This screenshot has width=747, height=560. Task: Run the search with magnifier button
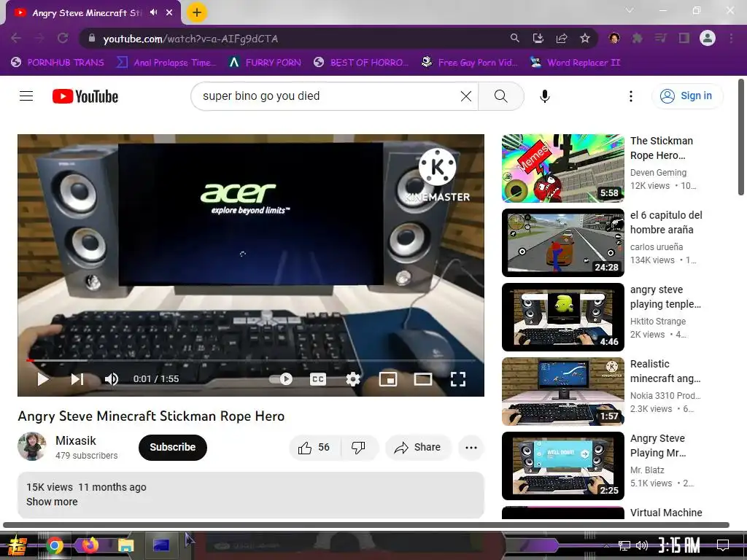(x=500, y=96)
